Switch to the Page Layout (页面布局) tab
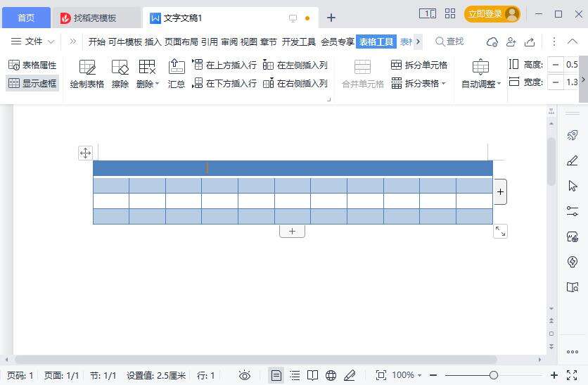This screenshot has width=588, height=385. click(181, 42)
